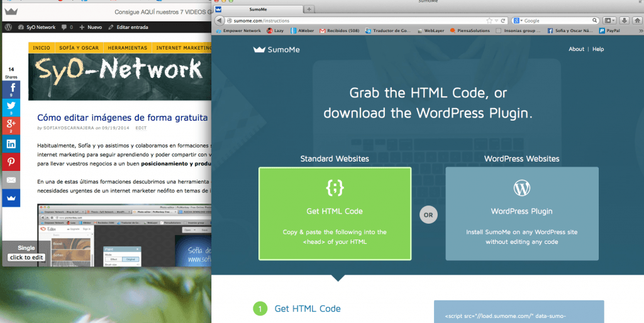Screen dimensions: 644x323
Task: Open the AWeber bookmark
Action: click(303, 30)
